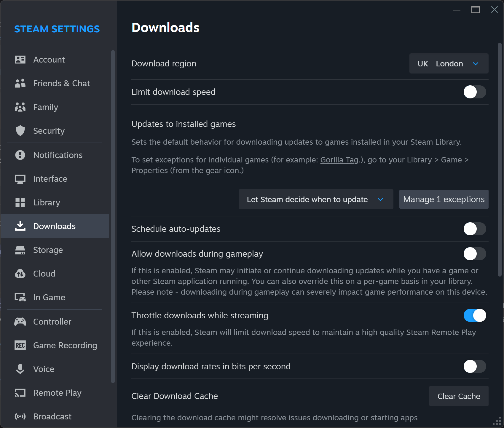Image resolution: width=504 pixels, height=428 pixels.
Task: Click the Library grid icon
Action: (20, 202)
